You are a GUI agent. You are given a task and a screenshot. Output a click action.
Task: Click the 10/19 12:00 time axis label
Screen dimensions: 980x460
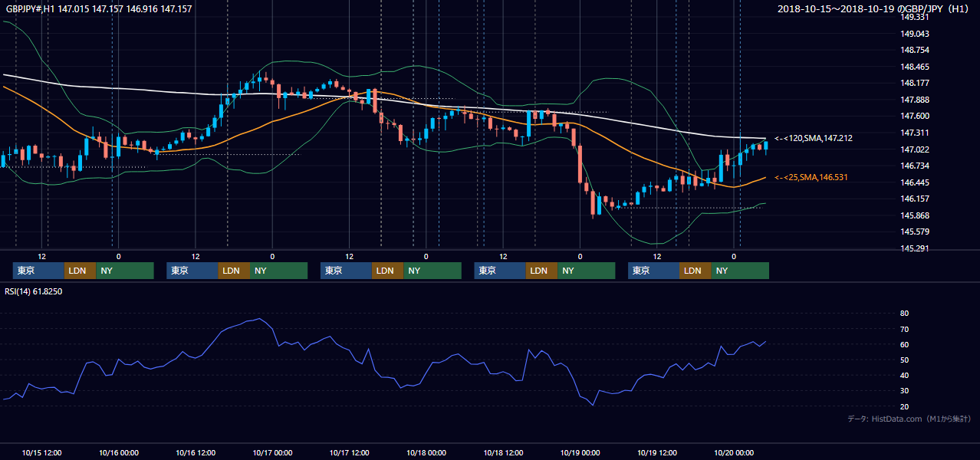point(656,452)
